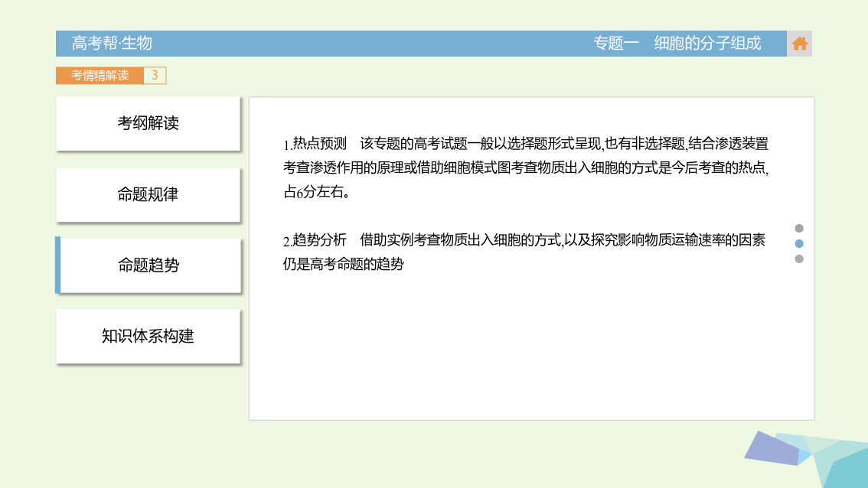Viewport: 868px width, 488px height.
Task: Click the number 3 badge
Action: coord(155,75)
